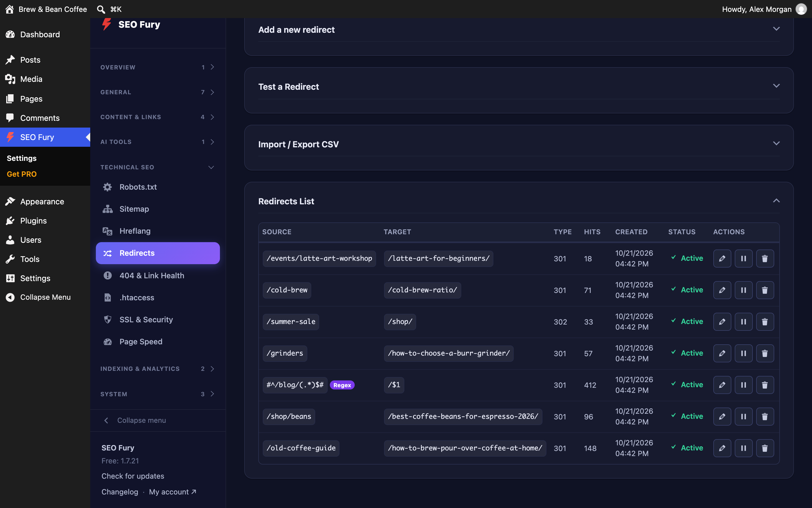This screenshot has height=508, width=812.
Task: Open the Changelog link
Action: point(120,492)
